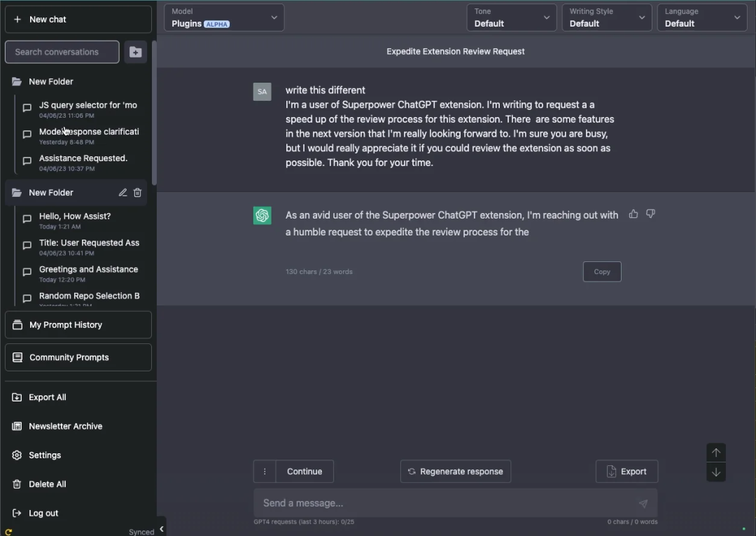
Task: Click the 0 chars / 0 words counter
Action: [x=632, y=521]
